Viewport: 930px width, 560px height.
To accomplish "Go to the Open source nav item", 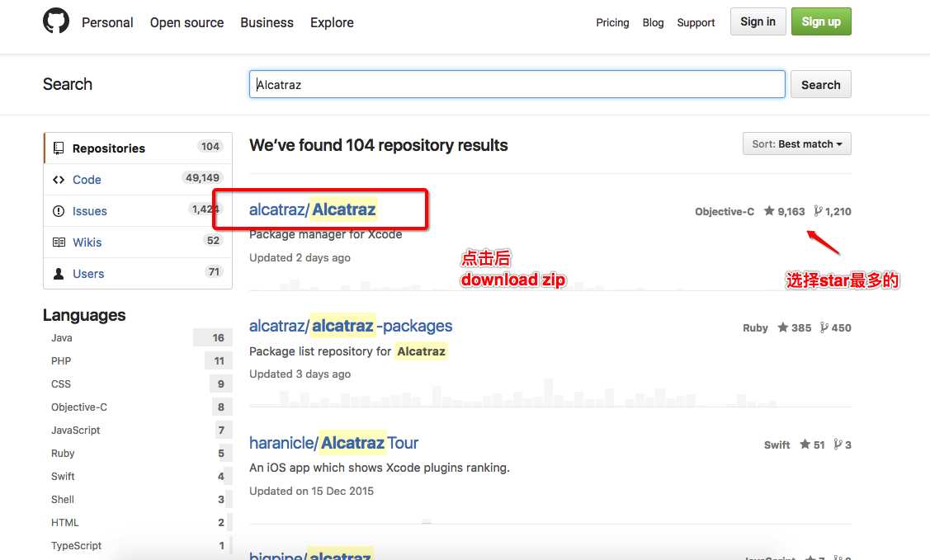I will point(186,22).
